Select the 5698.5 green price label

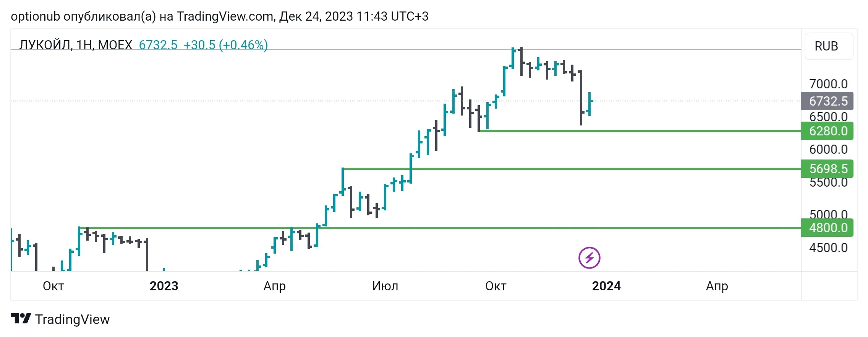click(827, 169)
